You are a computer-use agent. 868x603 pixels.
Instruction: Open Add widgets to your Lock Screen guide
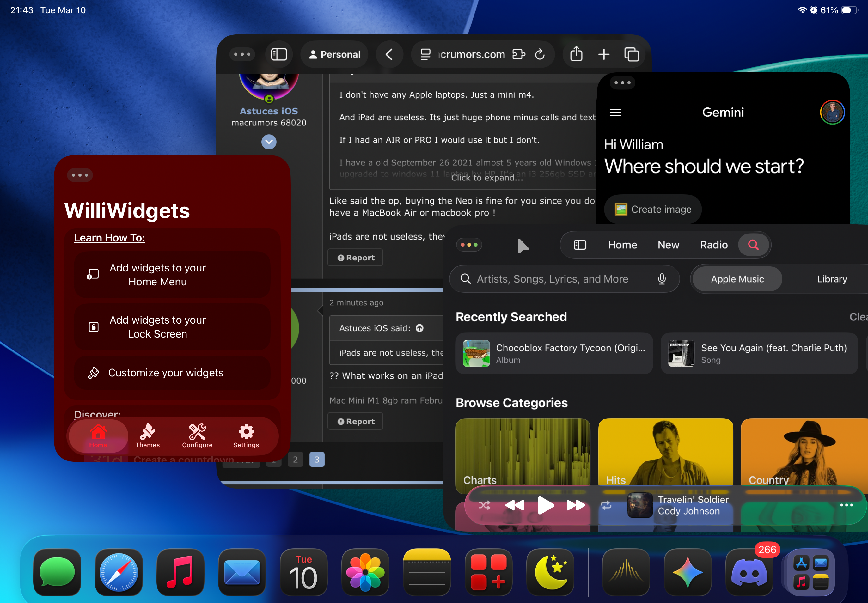[x=172, y=327]
